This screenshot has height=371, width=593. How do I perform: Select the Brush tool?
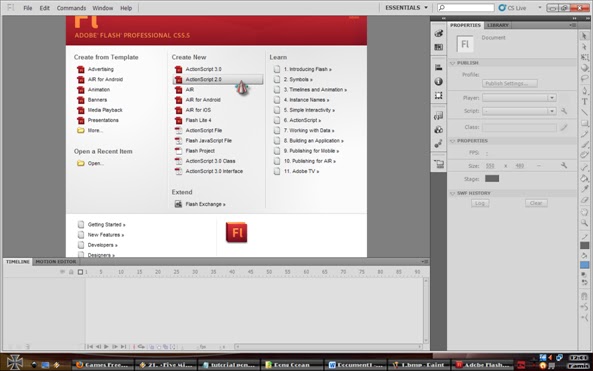pos(584,144)
